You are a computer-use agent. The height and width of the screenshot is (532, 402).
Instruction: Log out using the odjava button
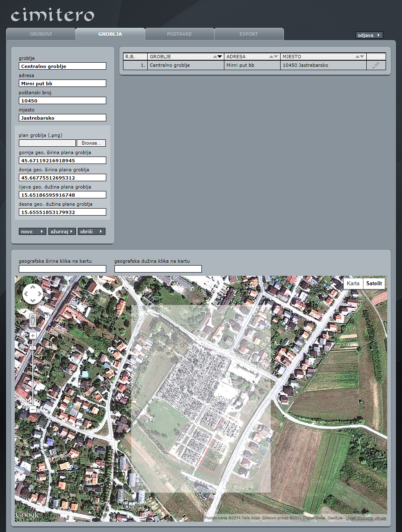[x=369, y=35]
